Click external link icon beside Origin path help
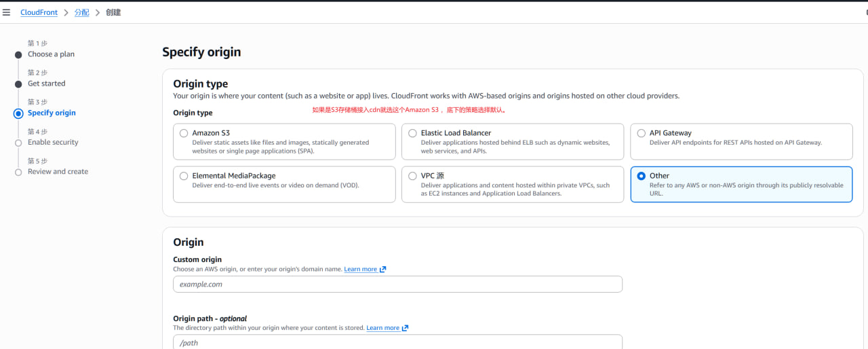Image resolution: width=868 pixels, height=349 pixels. [x=405, y=328]
